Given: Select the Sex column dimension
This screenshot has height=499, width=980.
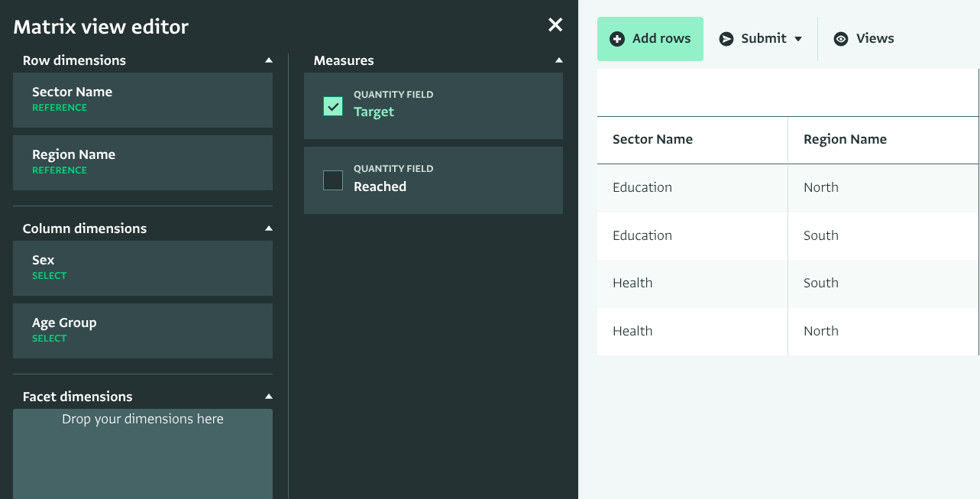Looking at the screenshot, I should click(x=143, y=268).
